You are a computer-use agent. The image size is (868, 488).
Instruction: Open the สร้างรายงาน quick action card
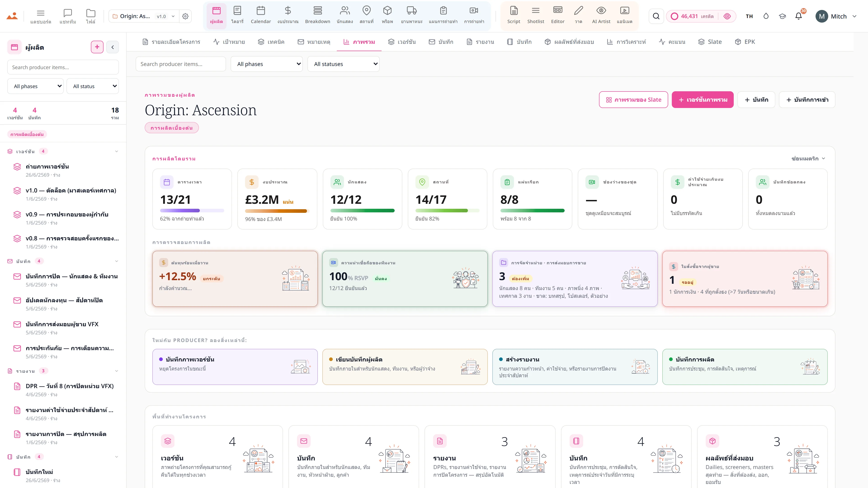click(x=575, y=367)
